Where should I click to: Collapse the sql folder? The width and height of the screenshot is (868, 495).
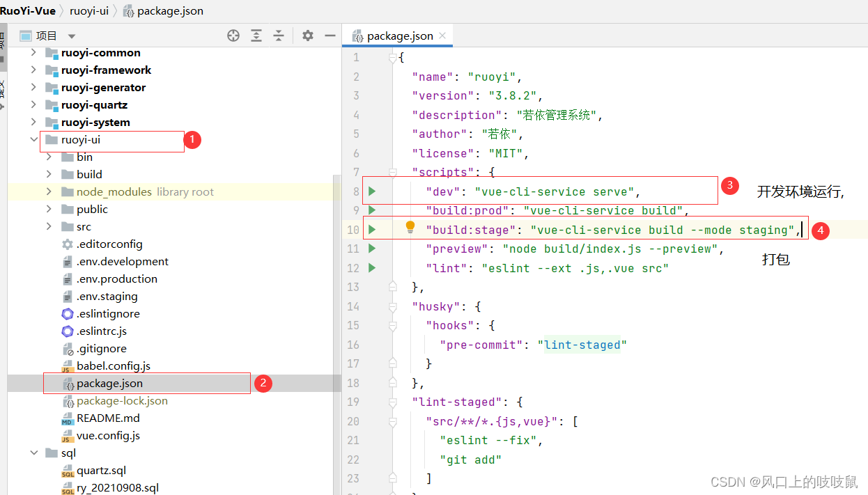(x=33, y=453)
